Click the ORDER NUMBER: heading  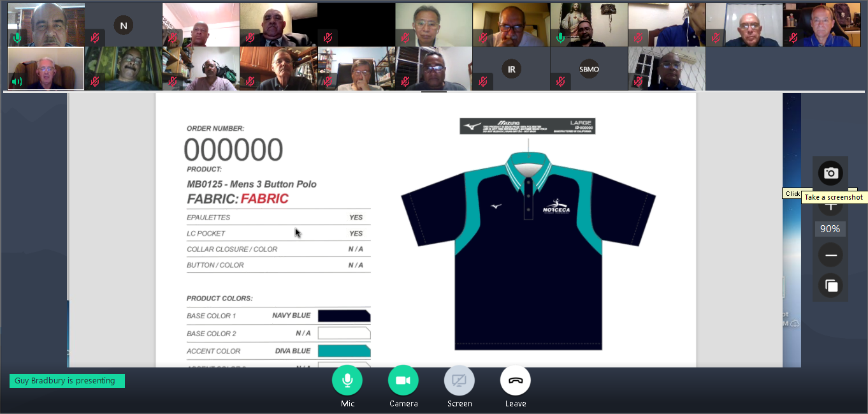215,128
